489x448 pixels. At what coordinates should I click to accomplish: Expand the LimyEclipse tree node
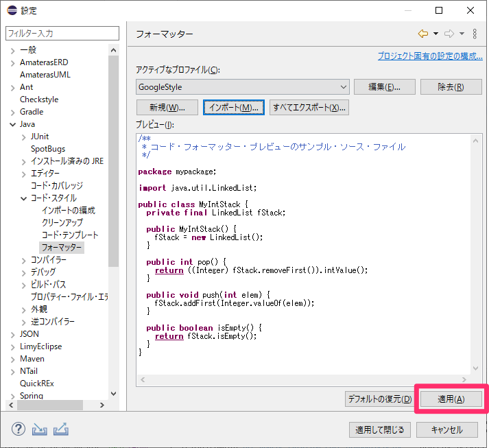[13, 347]
